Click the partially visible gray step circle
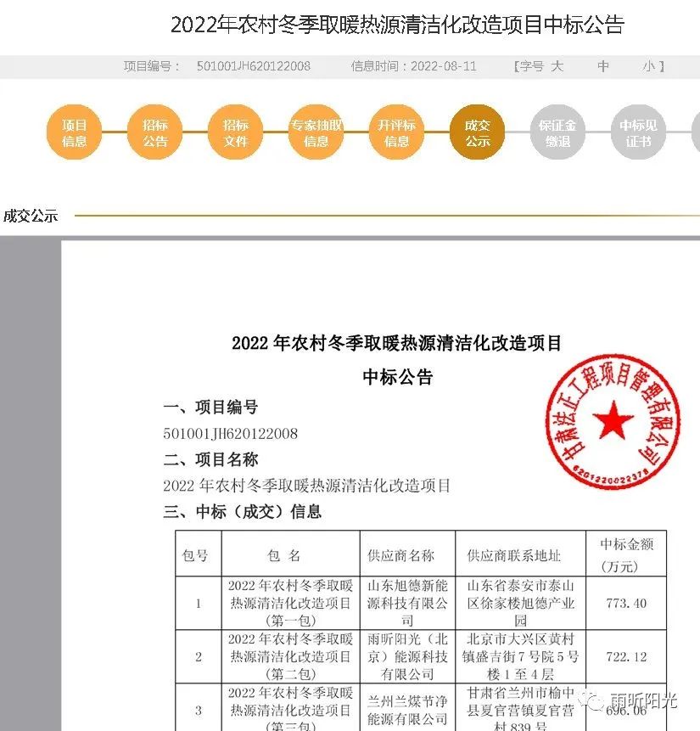 pos(696,133)
